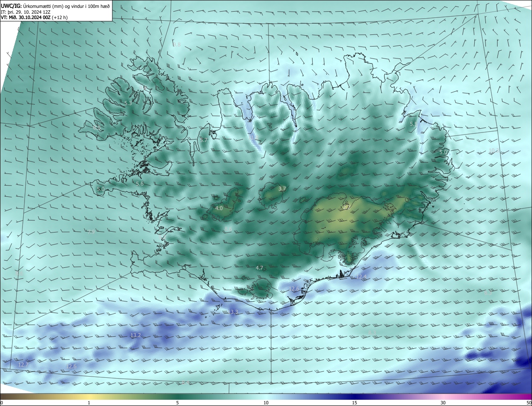Viewport: 532px width, 406px height.
Task: Click the initialization time "IT: þri. 29. 10. 2024 12Z"
Action: coord(25,12)
